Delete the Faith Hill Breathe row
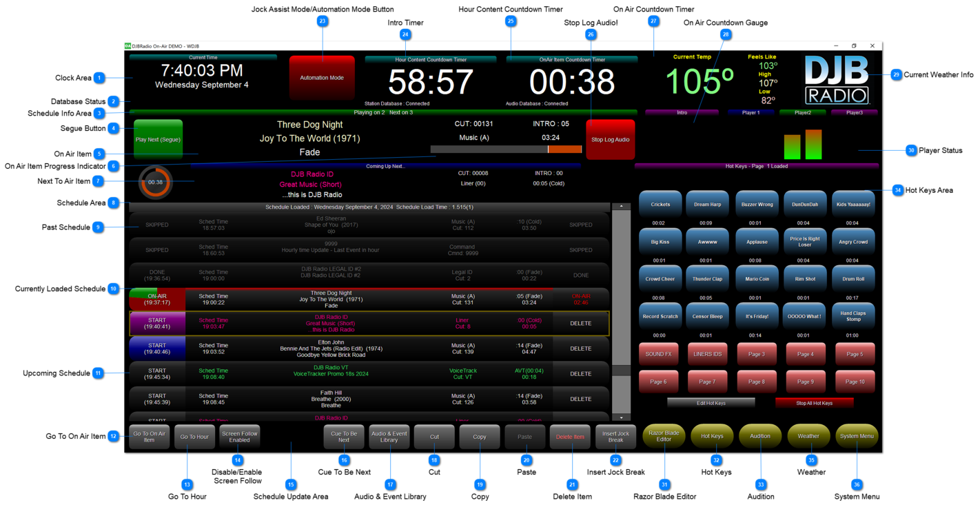The width and height of the screenshot is (980, 507). click(581, 399)
